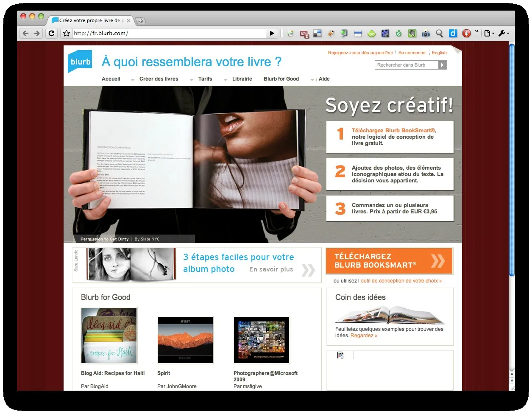532x414 pixels.
Task: Click the Delicious checkered extension icon
Action: [318, 33]
